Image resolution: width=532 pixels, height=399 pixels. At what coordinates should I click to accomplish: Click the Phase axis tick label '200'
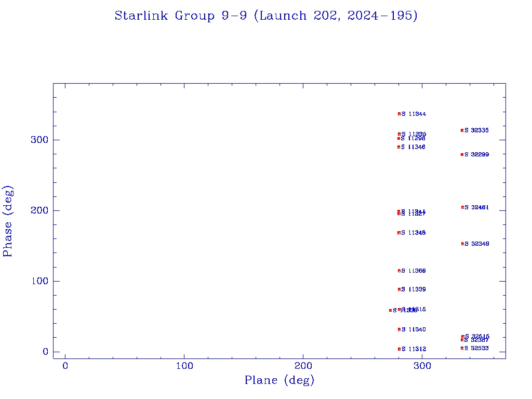pos(39,210)
